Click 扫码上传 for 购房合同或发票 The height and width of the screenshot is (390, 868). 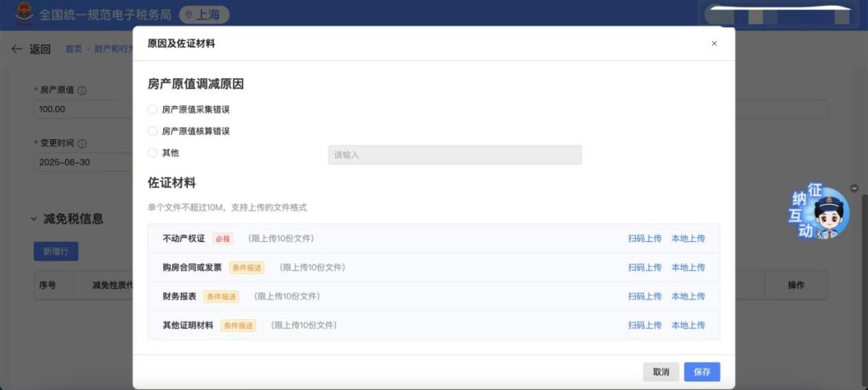(645, 268)
